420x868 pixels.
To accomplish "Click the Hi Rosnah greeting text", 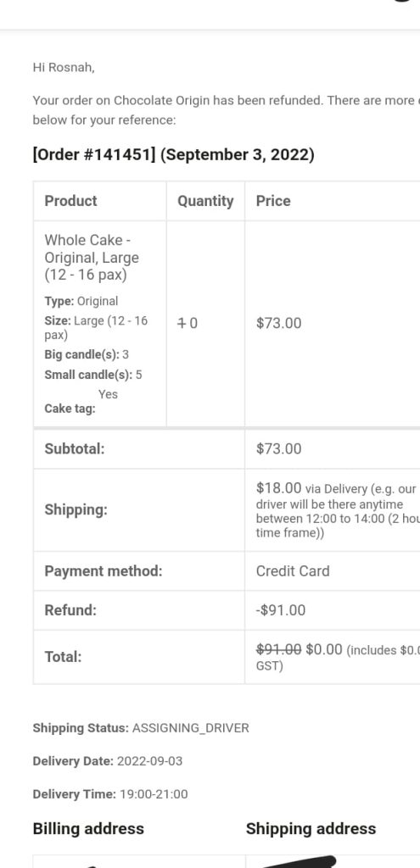I will tap(64, 68).
